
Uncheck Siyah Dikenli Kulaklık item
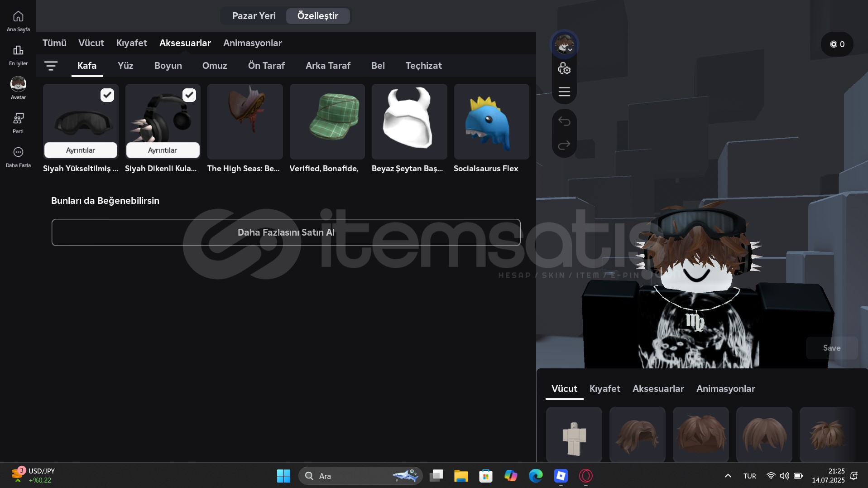[x=189, y=95]
